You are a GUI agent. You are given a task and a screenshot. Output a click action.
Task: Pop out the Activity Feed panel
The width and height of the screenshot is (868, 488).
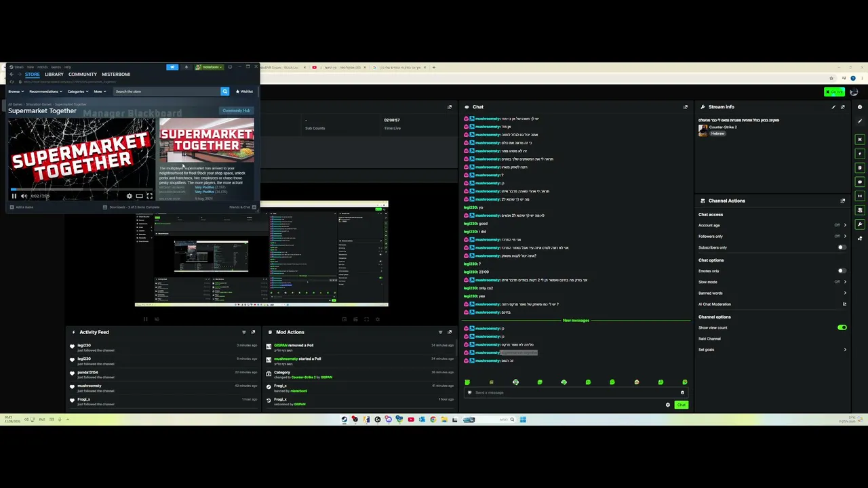[x=253, y=332]
